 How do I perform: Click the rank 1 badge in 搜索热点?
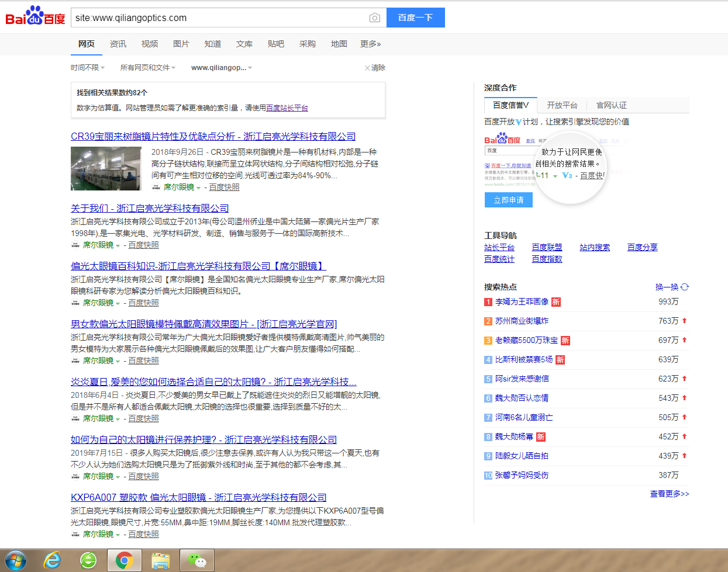click(488, 302)
